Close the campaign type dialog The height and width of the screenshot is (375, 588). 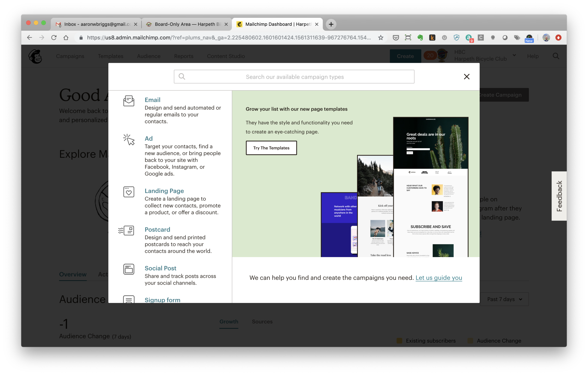pyautogui.click(x=467, y=77)
